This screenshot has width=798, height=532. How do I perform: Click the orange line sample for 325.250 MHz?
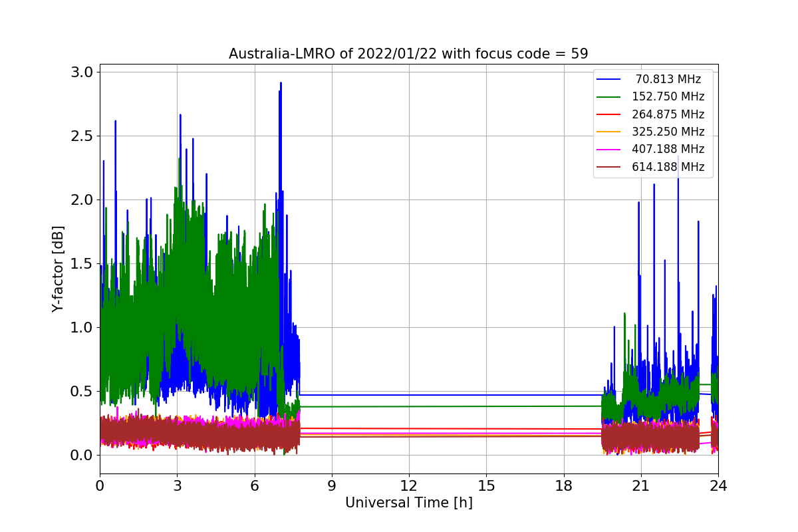pos(609,132)
